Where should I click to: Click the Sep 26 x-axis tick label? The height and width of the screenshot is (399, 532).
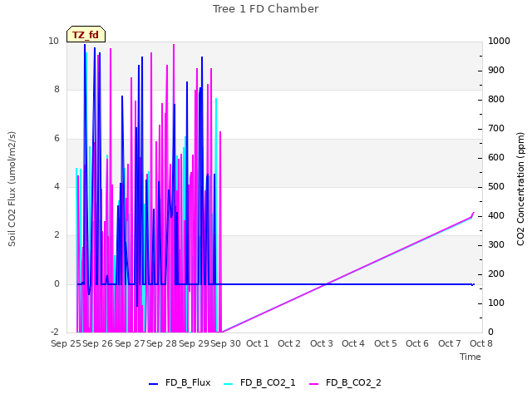[98, 343]
